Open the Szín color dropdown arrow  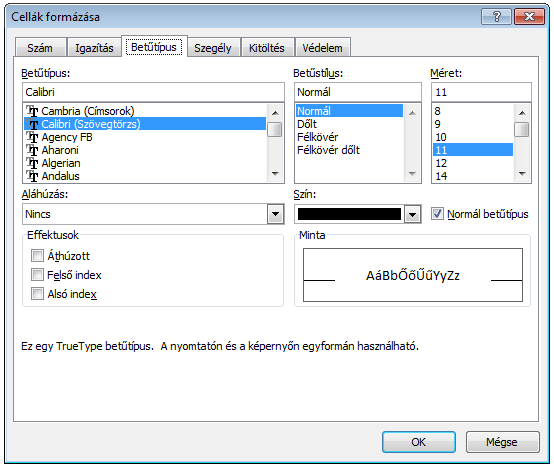(x=412, y=214)
